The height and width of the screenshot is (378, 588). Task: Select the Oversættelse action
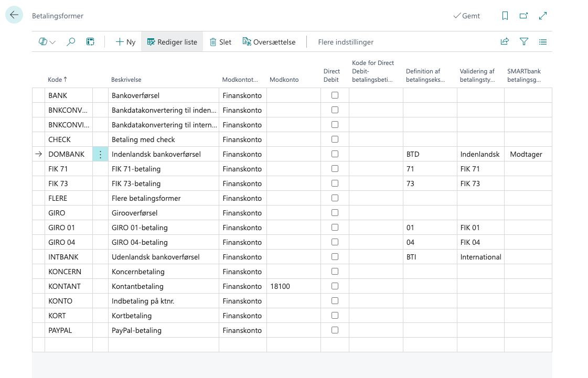click(x=269, y=42)
